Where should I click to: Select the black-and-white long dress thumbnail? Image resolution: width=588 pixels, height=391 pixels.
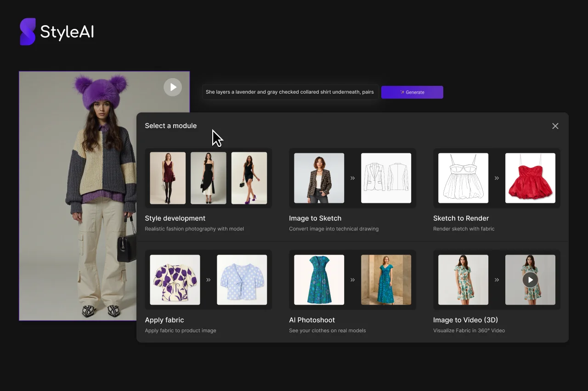point(209,178)
